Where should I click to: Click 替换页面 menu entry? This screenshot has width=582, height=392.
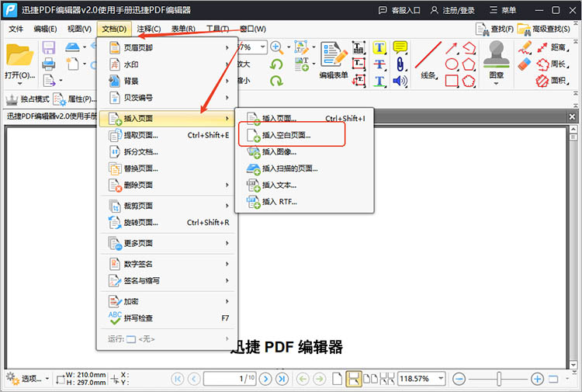(168, 168)
